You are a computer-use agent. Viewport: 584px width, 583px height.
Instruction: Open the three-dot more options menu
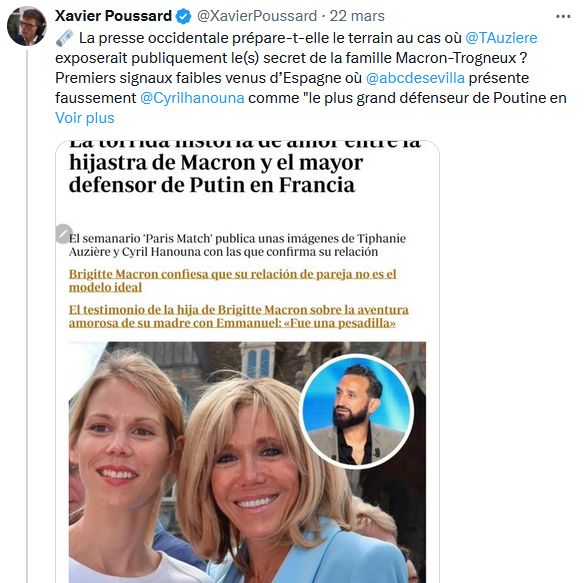(563, 17)
